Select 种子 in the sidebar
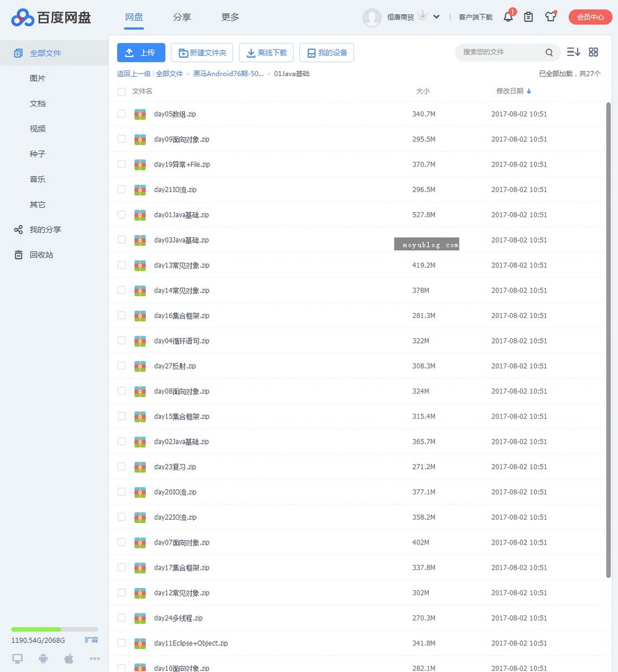The width and height of the screenshot is (618, 672). pyautogui.click(x=37, y=154)
